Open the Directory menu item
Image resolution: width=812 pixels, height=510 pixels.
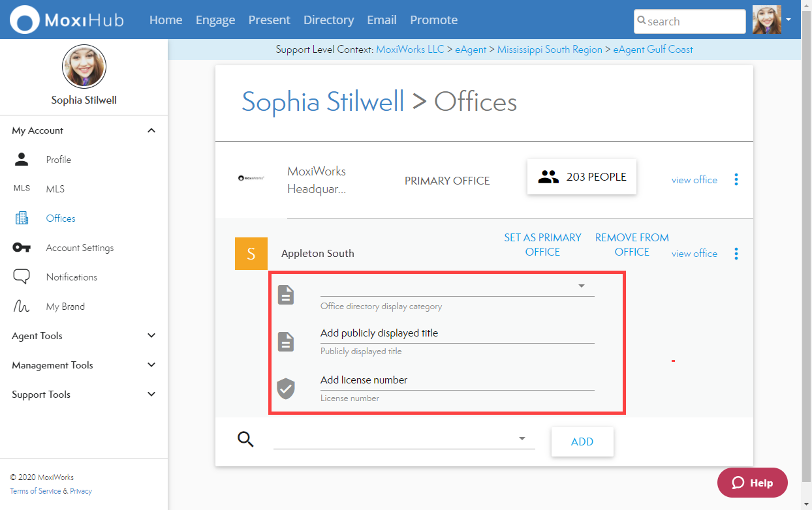(x=328, y=20)
